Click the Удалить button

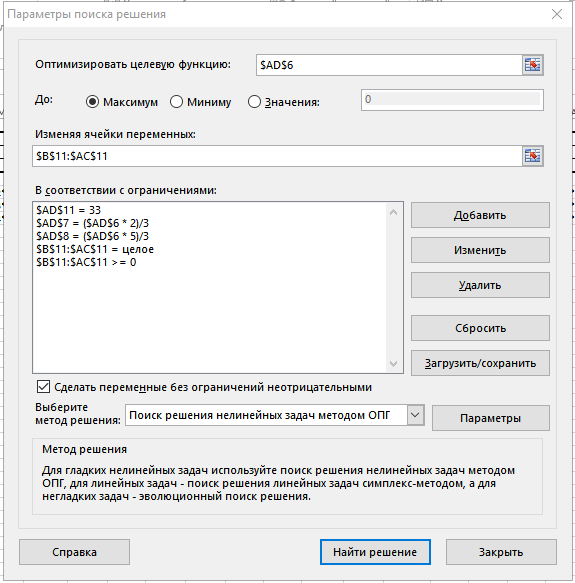coord(480,285)
